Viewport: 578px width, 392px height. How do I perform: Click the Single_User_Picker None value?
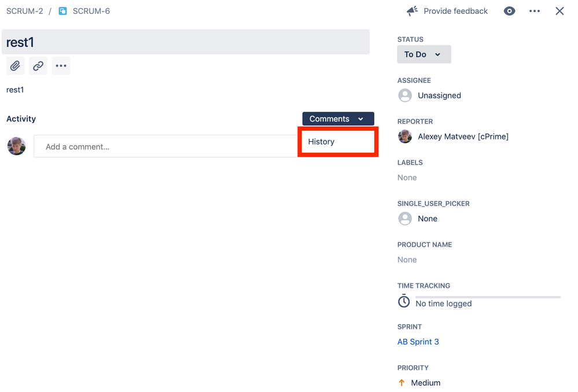[x=428, y=219]
